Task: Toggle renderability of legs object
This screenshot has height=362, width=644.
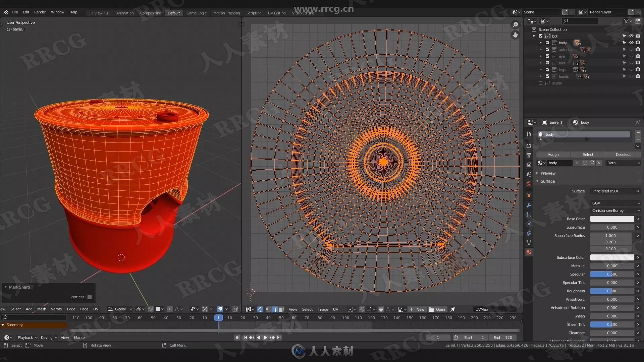Action: (638, 70)
